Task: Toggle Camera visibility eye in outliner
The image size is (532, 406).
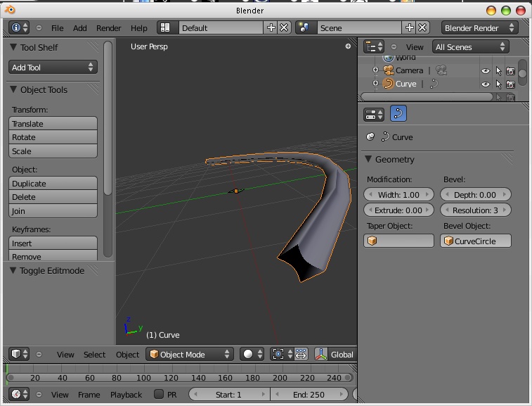Action: click(486, 70)
